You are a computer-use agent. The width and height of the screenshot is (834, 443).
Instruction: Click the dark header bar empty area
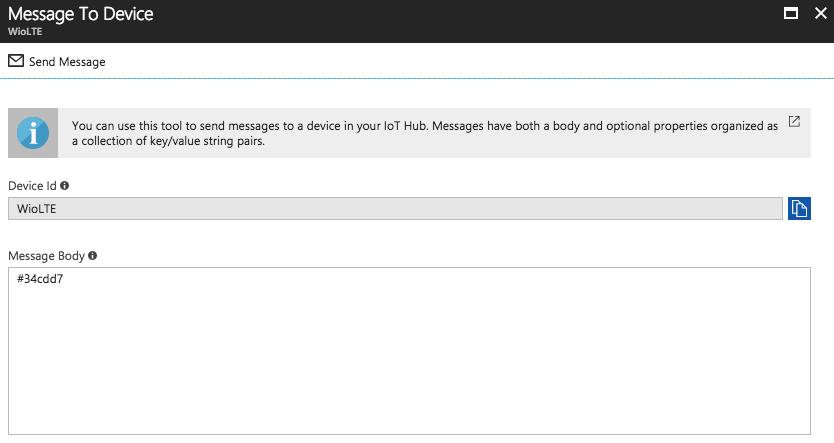[x=450, y=20]
